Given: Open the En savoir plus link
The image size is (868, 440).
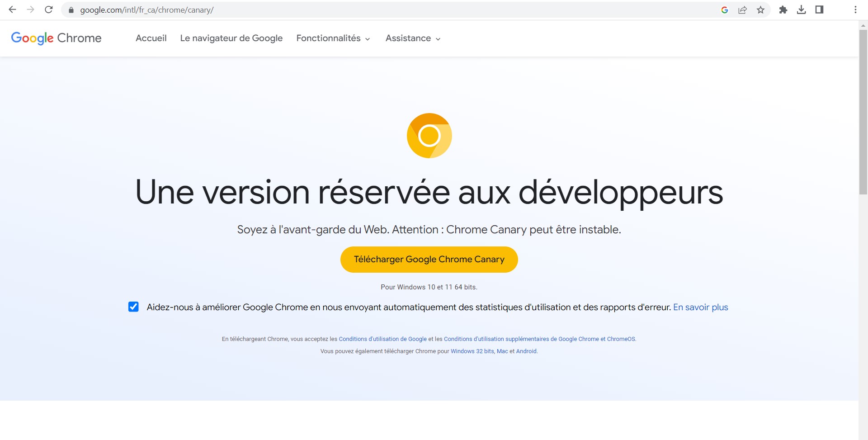Looking at the screenshot, I should pos(700,308).
